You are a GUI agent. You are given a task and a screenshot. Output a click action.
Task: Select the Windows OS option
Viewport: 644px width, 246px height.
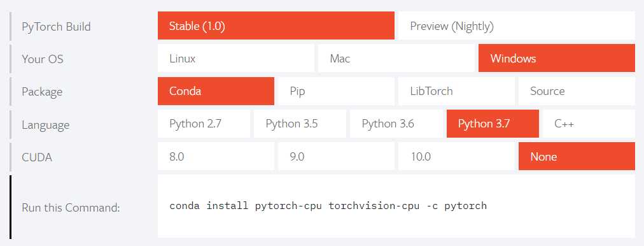(x=557, y=58)
